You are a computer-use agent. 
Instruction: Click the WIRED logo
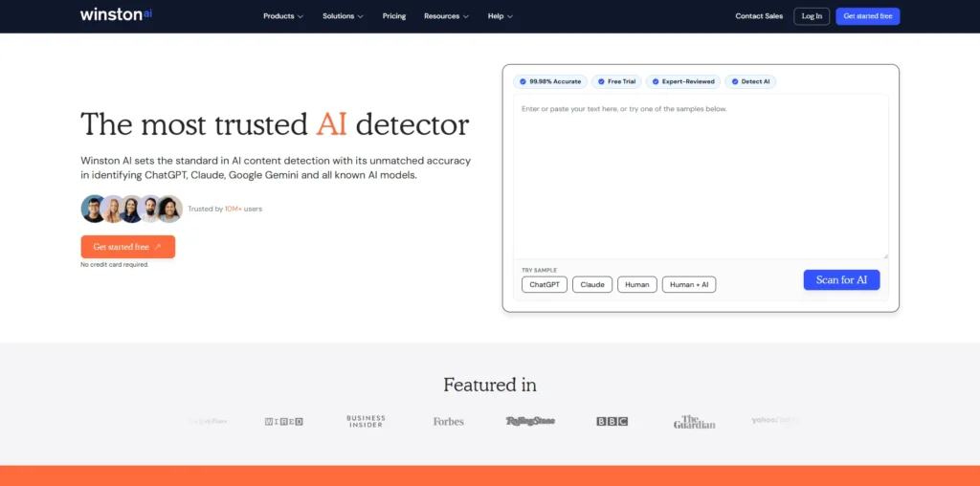283,422
